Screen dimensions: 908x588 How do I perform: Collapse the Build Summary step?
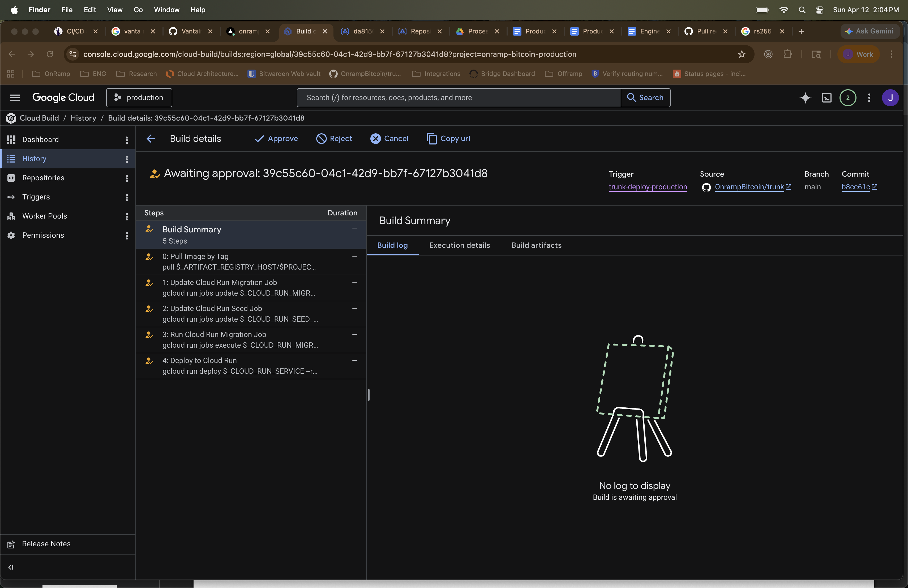click(x=354, y=228)
